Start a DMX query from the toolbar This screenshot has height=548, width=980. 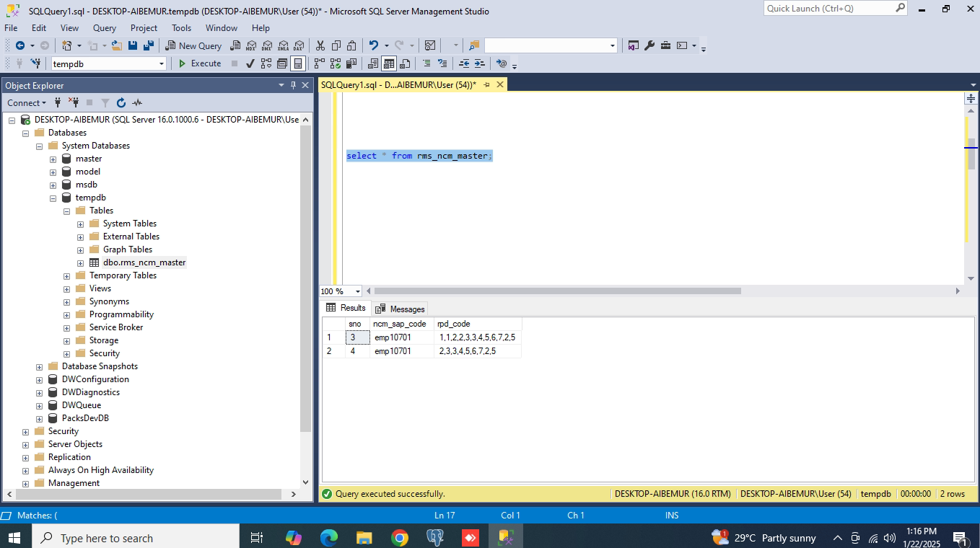click(x=267, y=45)
